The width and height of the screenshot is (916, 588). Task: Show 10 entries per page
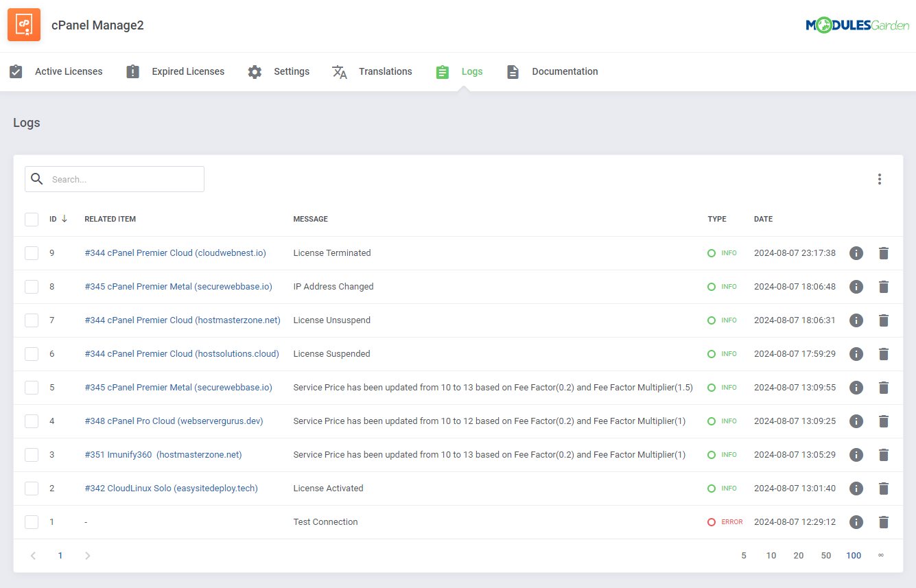coord(771,556)
